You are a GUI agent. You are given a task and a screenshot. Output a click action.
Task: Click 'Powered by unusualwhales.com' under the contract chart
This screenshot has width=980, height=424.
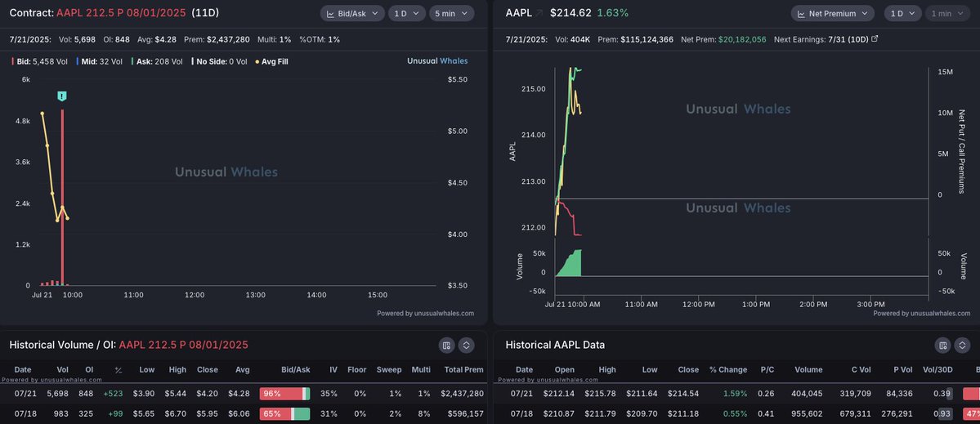(425, 314)
